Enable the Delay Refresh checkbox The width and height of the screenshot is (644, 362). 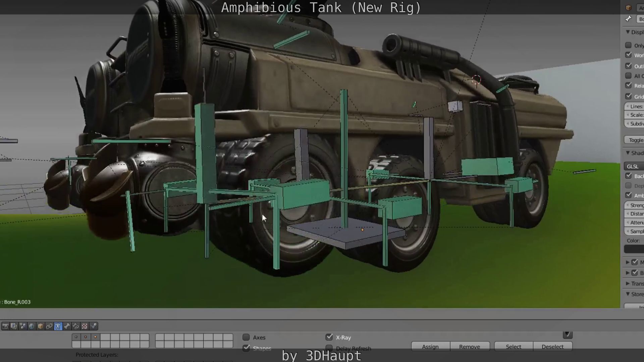pos(329,348)
